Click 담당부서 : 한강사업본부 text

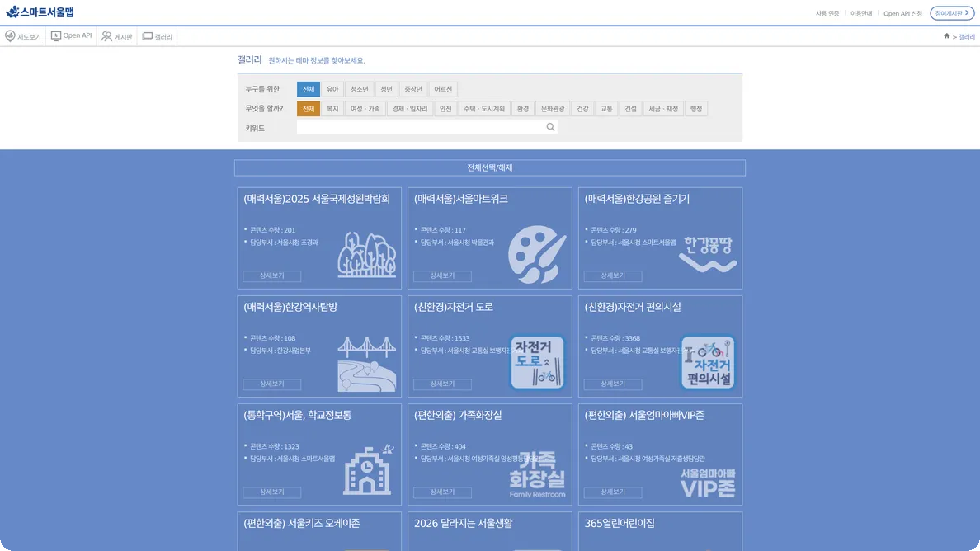pyautogui.click(x=280, y=351)
